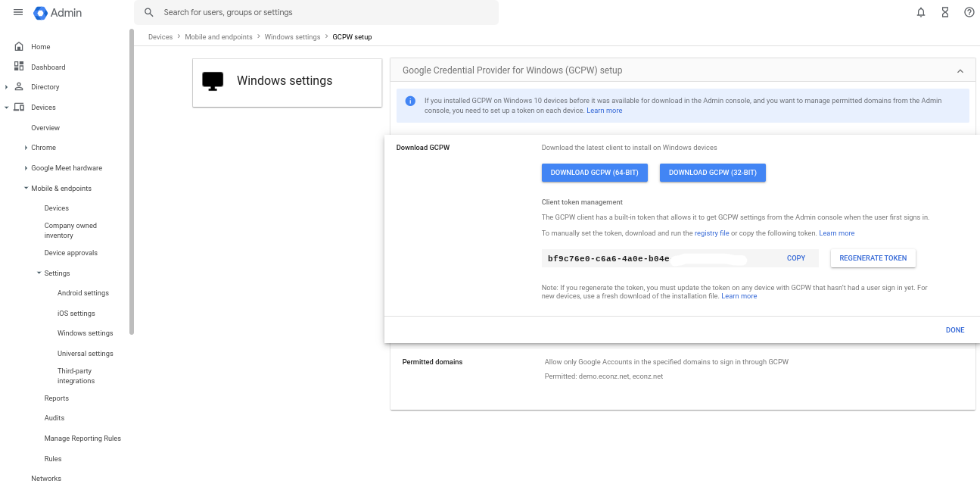The image size is (980, 487).
Task: Collapse the GCPW setup panel chevron
Action: (960, 71)
